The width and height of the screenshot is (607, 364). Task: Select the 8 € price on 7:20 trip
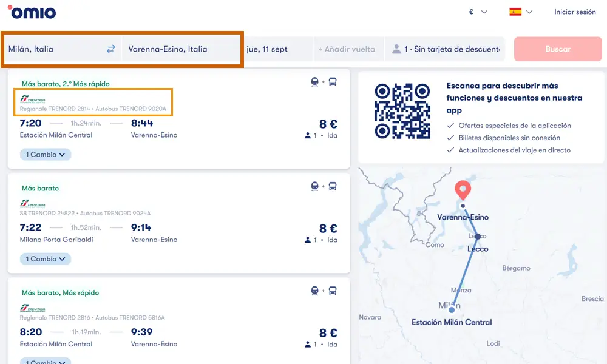[328, 124]
